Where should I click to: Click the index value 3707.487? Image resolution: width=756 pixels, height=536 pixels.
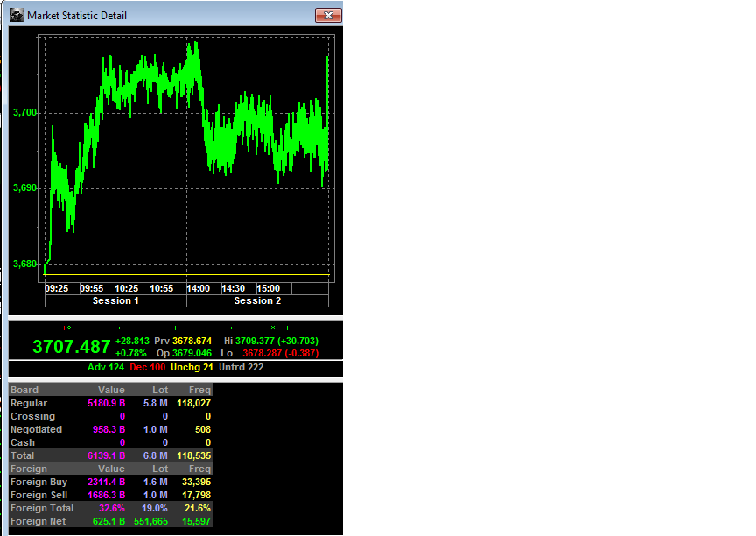pos(72,347)
